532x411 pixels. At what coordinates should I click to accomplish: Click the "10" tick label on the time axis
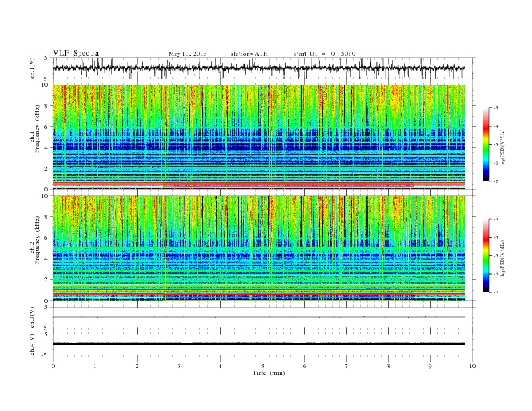(472, 366)
